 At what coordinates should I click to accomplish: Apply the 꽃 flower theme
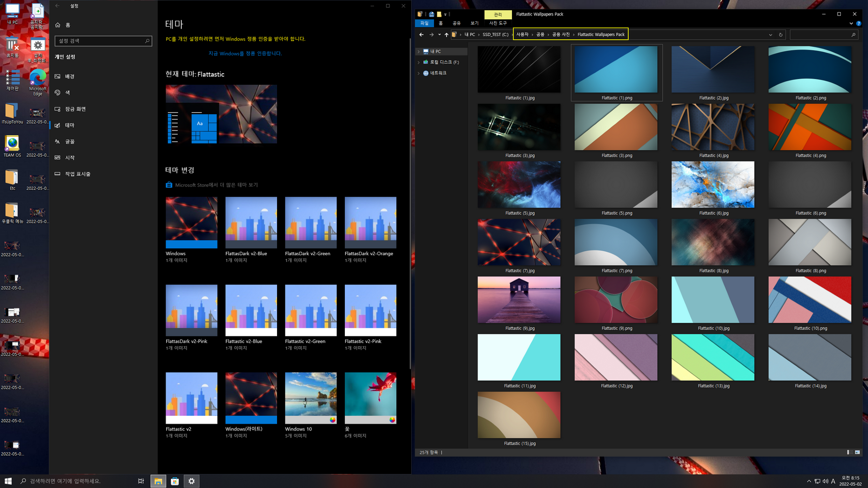pos(370,406)
